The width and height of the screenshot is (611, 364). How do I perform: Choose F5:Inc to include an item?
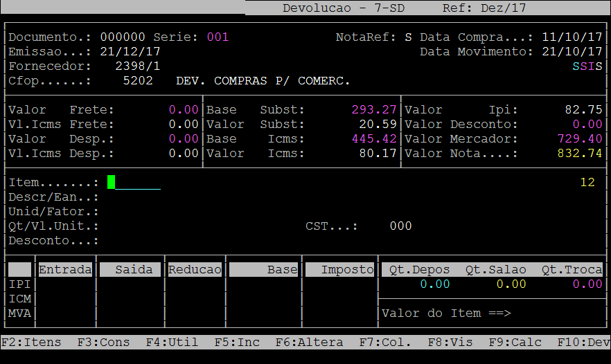pyautogui.click(x=237, y=343)
